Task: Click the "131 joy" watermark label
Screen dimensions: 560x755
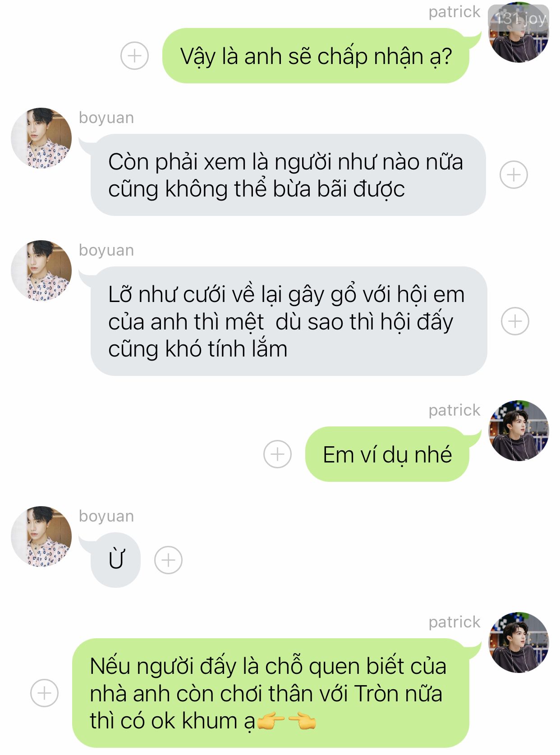Action: [x=519, y=18]
